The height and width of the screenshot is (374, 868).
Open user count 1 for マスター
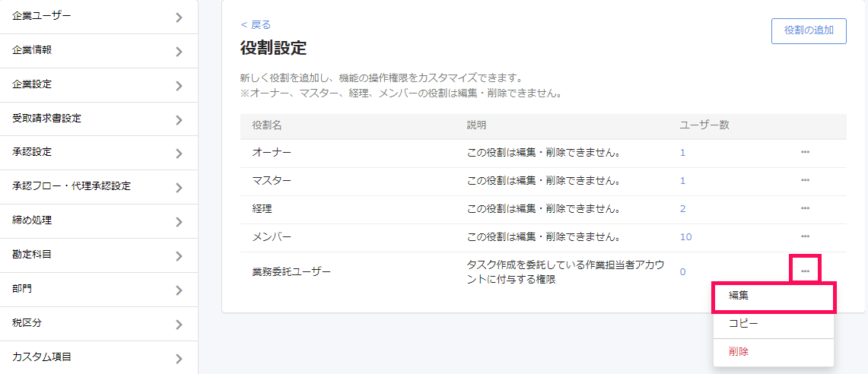(682, 181)
